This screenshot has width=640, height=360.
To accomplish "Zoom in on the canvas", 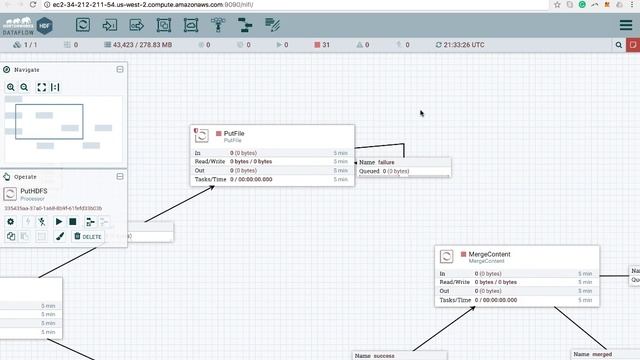I will coord(11,87).
